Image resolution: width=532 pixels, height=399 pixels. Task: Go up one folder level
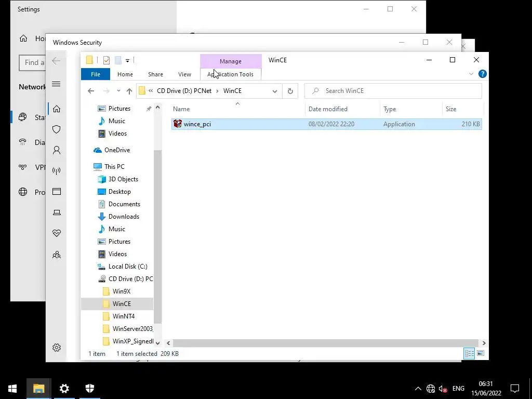pos(129,91)
